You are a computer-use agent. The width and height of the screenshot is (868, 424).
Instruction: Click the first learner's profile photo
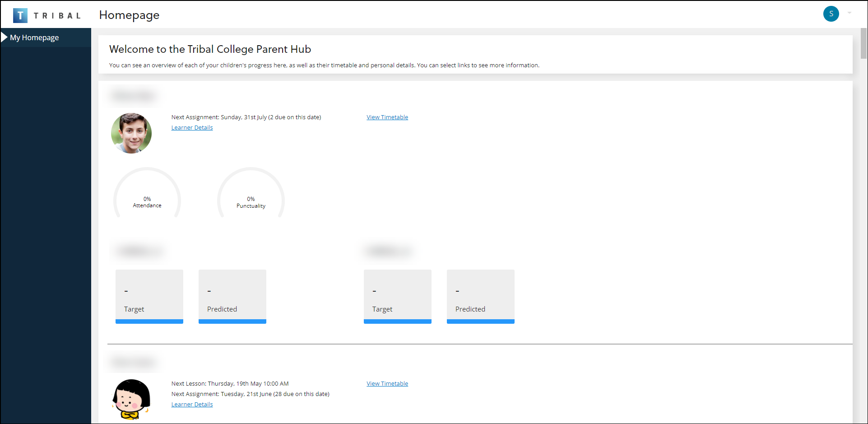tap(131, 133)
